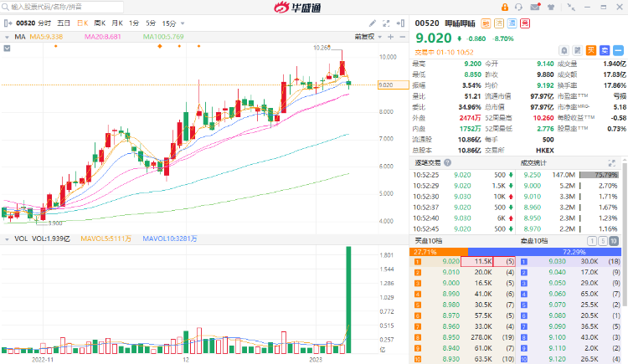Expand the VOL indicator dropdown triangle
This screenshot has height=364, width=628.
coord(7,239)
